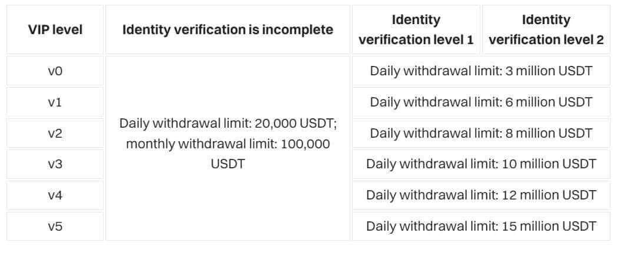This screenshot has height=253, width=644.
Task: Click 'Identity verification level 1' header
Action: 416,29
